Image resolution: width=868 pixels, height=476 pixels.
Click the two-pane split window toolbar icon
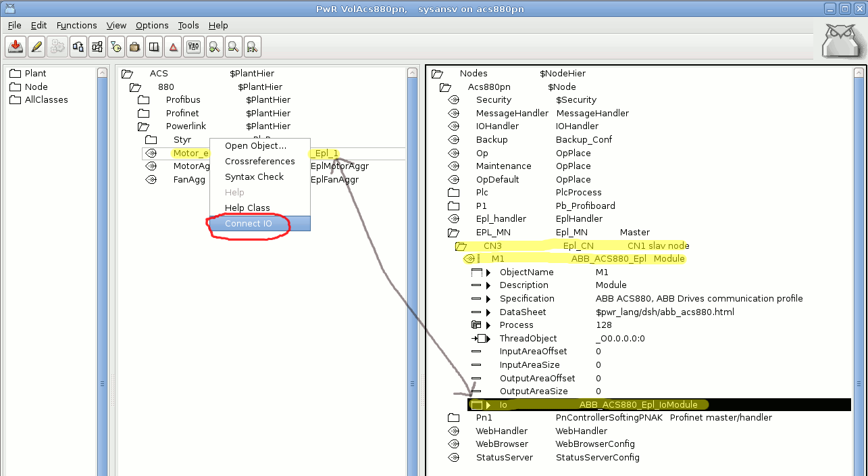click(154, 47)
